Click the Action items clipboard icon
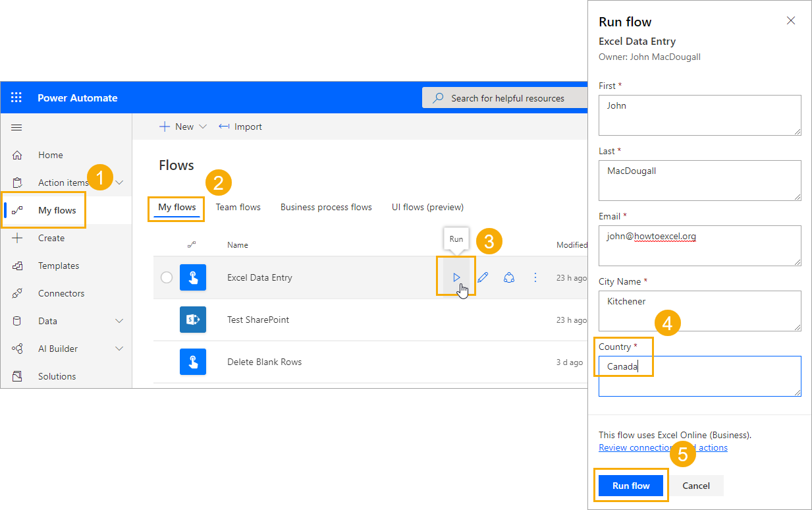 click(17, 183)
